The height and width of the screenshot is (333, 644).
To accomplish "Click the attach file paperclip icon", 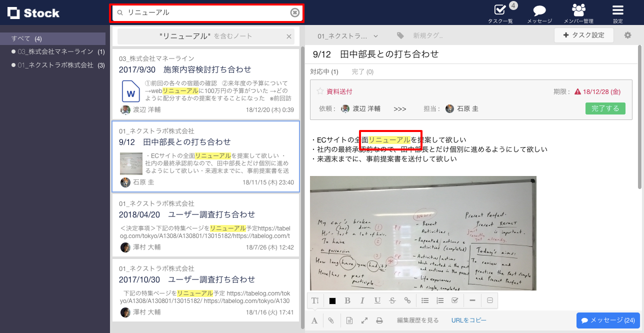I will [330, 320].
